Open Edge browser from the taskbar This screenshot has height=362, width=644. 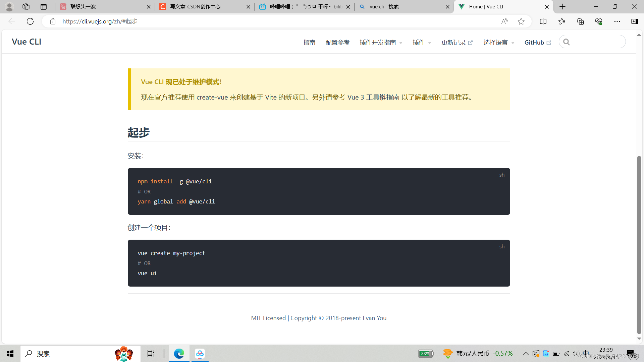(179, 354)
